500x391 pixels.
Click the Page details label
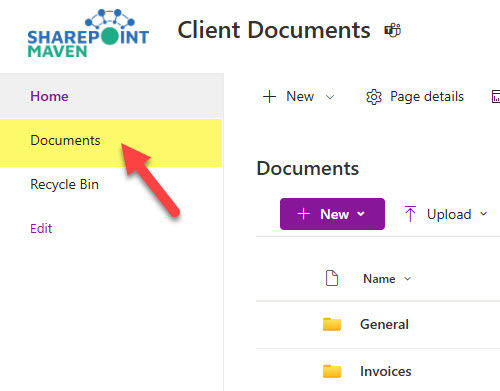427,97
